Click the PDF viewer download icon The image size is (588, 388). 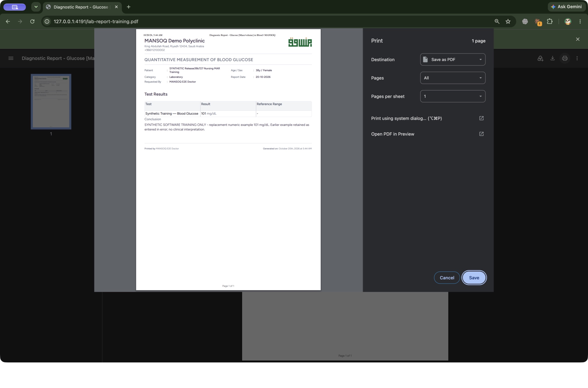point(552,58)
